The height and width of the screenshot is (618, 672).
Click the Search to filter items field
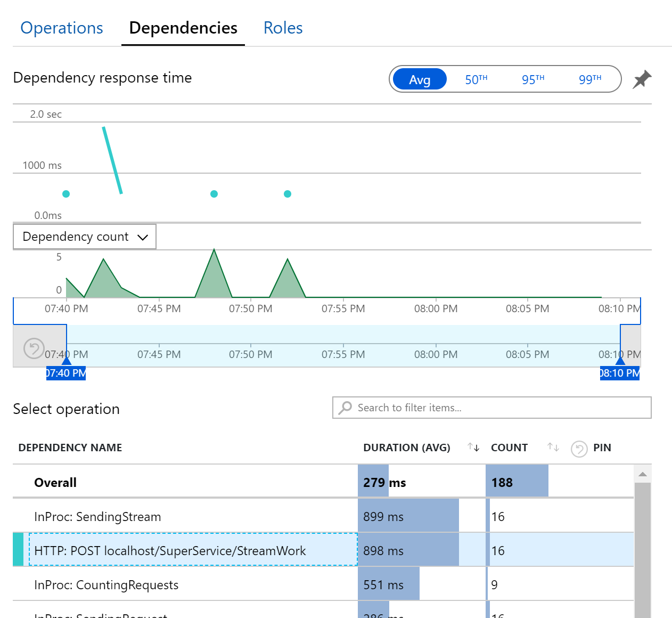(x=492, y=408)
